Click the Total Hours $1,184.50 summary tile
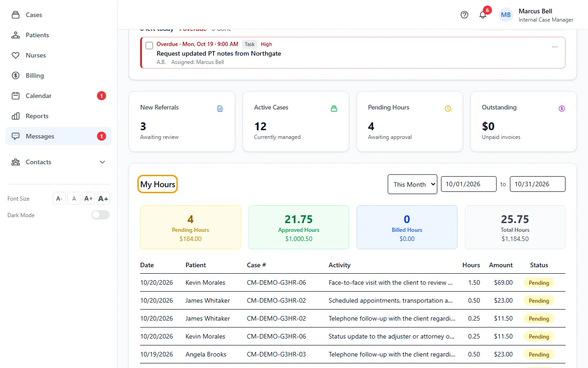This screenshot has height=368, width=588. click(515, 227)
